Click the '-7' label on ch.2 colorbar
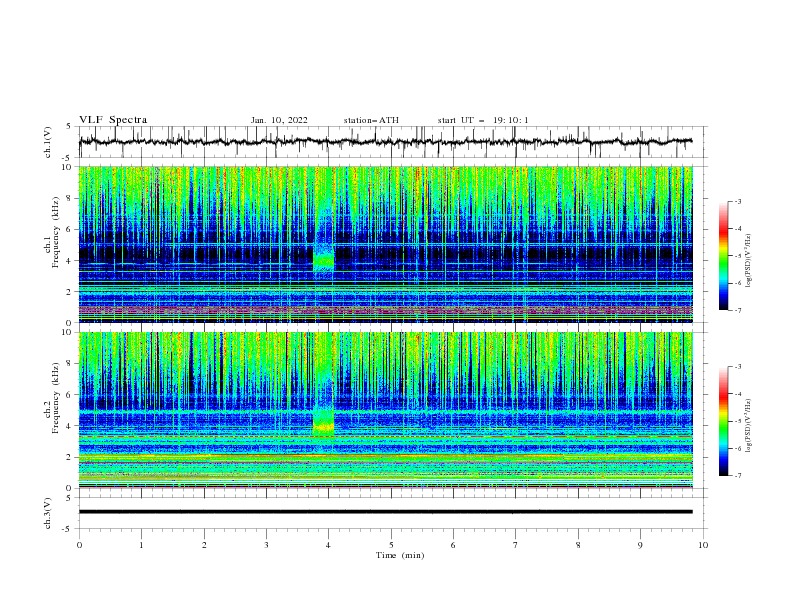The width and height of the screenshot is (792, 612). [x=738, y=476]
